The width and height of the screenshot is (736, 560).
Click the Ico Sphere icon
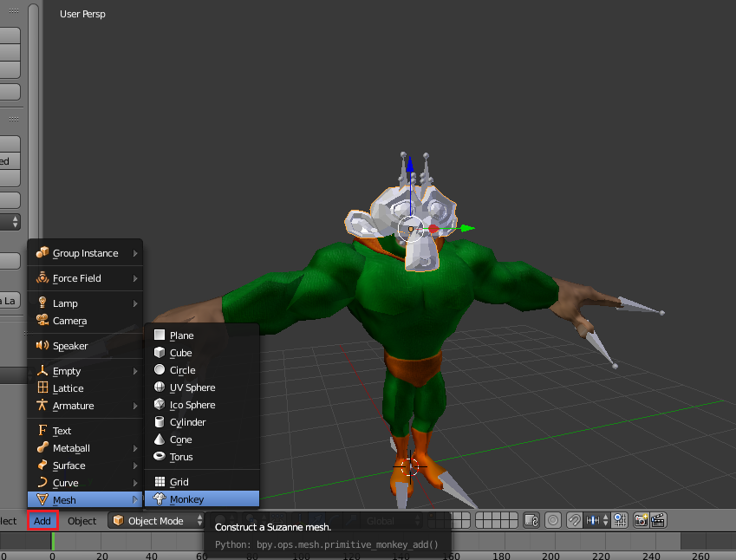[x=160, y=404]
